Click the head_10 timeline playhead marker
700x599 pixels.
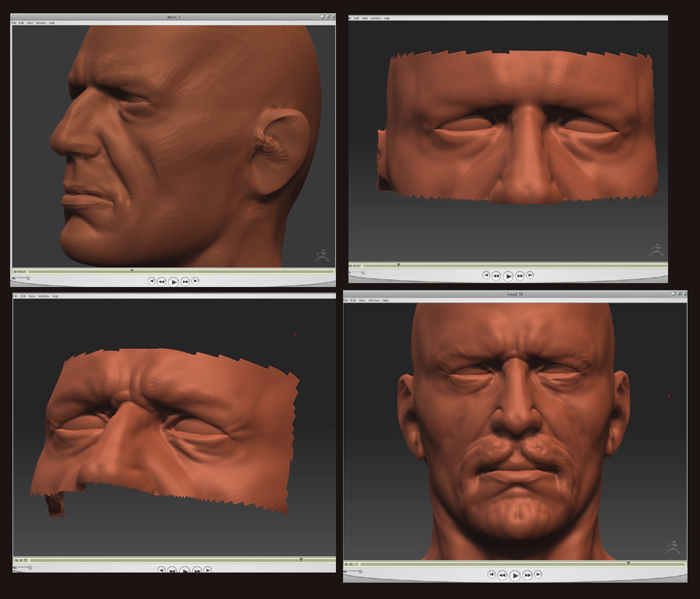tap(628, 563)
